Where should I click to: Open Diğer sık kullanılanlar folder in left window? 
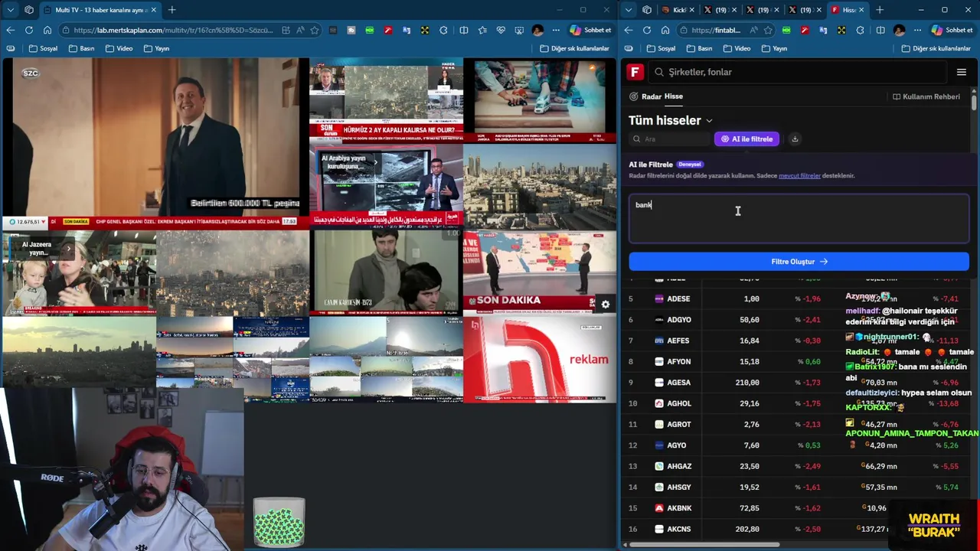click(x=575, y=48)
